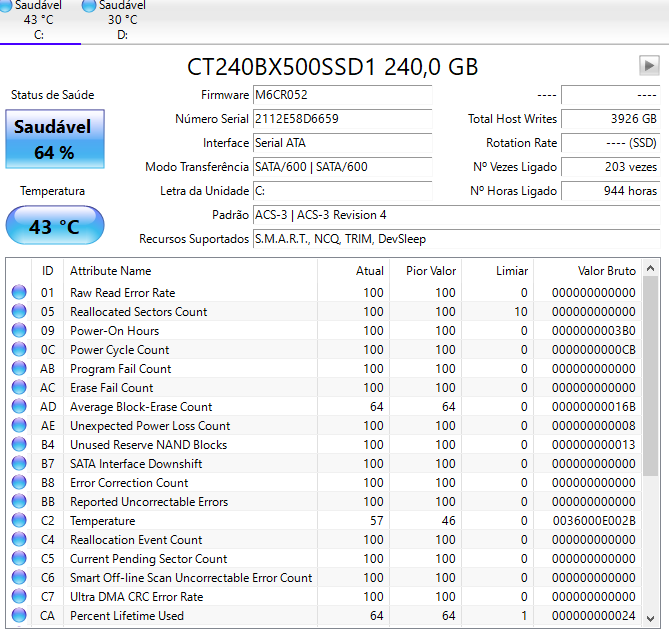Click the Valor Bruto column header

coord(588,271)
